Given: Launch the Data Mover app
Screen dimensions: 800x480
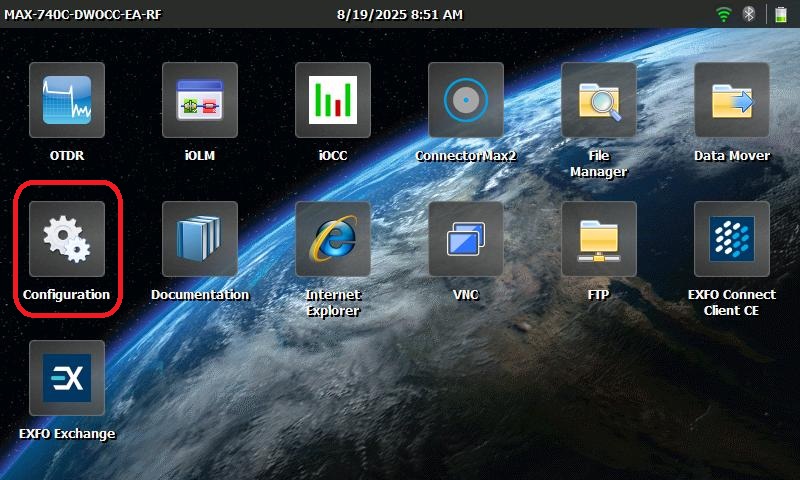Looking at the screenshot, I should point(732,100).
